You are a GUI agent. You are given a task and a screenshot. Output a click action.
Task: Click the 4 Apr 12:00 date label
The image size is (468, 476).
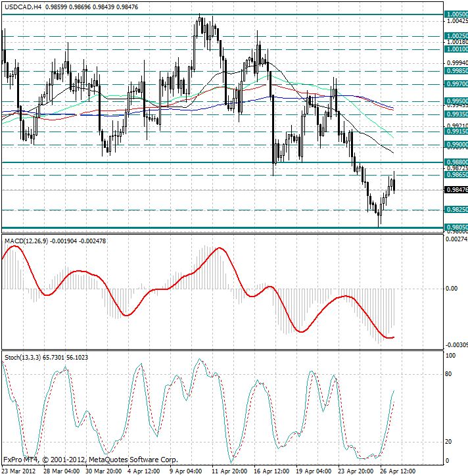pos(143,471)
